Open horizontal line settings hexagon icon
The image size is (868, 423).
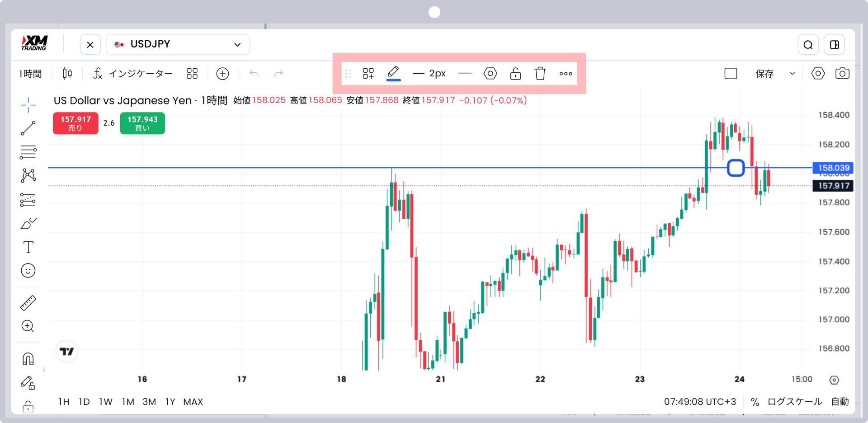pyautogui.click(x=490, y=73)
